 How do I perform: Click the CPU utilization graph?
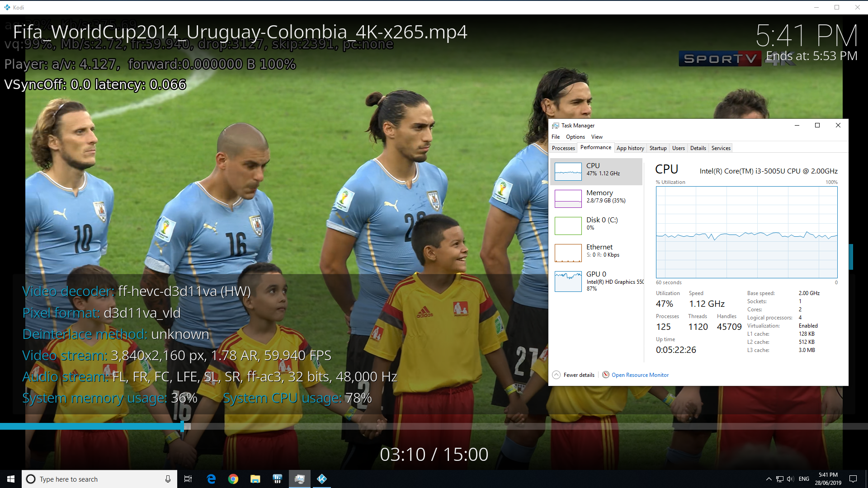(746, 232)
